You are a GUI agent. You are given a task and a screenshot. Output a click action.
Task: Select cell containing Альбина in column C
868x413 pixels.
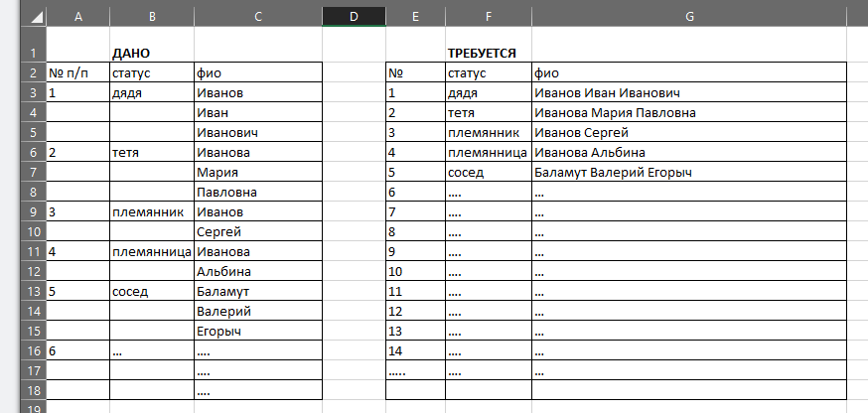pyautogui.click(x=258, y=271)
